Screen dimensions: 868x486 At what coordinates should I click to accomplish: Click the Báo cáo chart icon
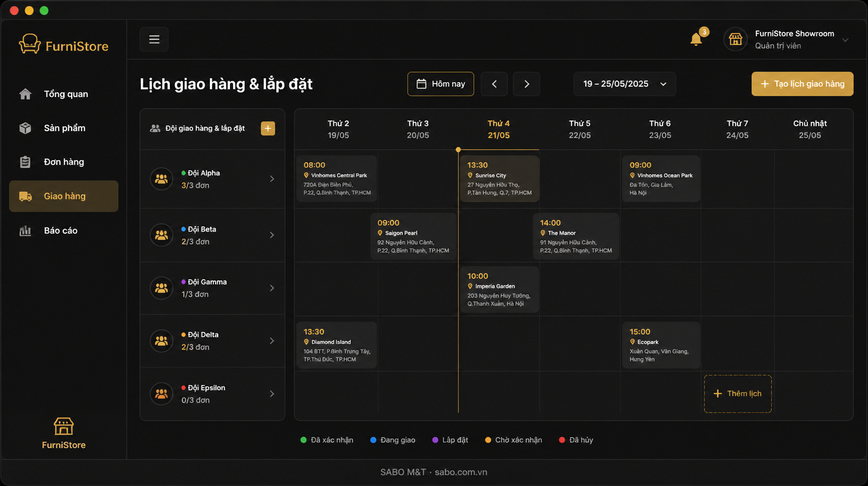tap(25, 231)
